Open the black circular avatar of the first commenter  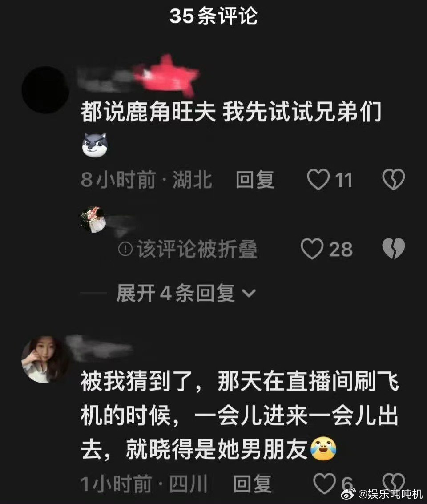pyautogui.click(x=45, y=90)
